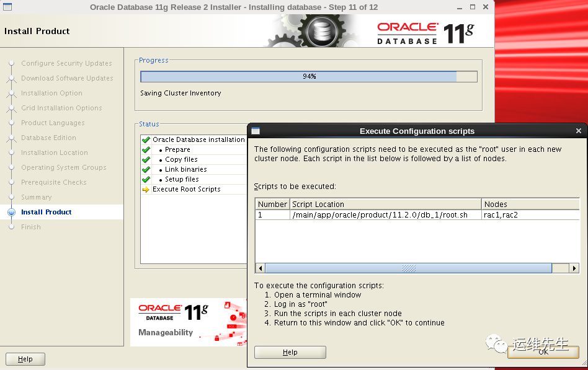Click the Link binaries status row
Viewport: 588px width, 370px height.
pyautogui.click(x=194, y=169)
